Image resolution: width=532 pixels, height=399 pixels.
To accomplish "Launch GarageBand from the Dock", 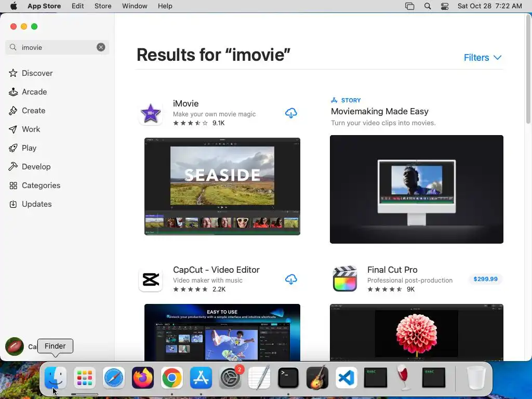I will click(317, 378).
